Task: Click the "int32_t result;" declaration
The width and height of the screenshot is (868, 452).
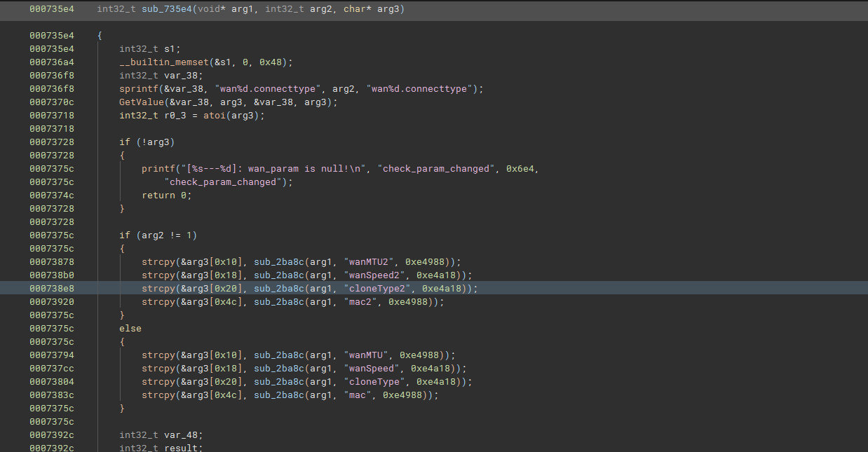Action: point(161,448)
